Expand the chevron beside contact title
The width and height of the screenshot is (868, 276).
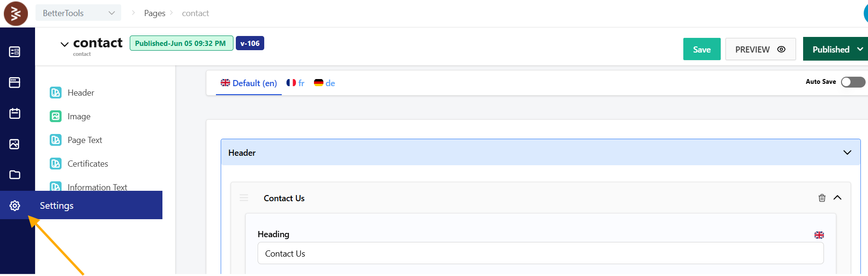pyautogui.click(x=64, y=45)
